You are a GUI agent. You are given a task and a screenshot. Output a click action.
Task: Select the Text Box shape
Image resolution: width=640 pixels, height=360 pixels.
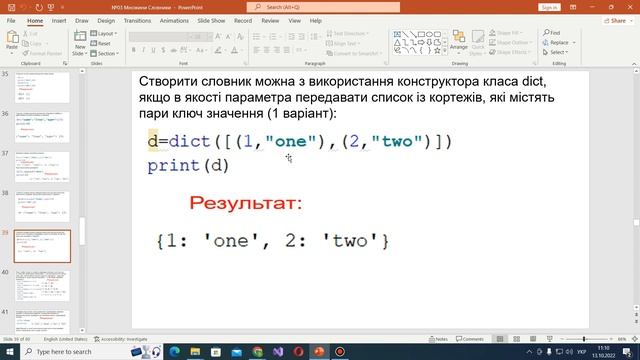tap(397, 34)
